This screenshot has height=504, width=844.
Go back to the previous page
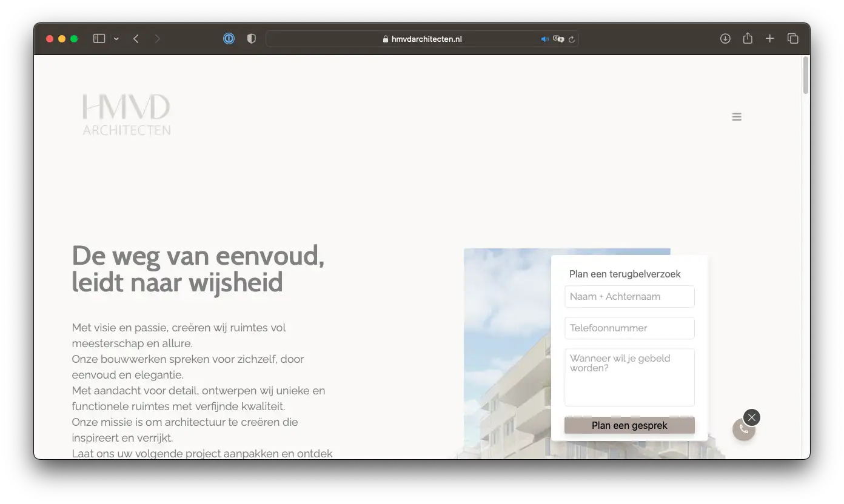pos(136,39)
